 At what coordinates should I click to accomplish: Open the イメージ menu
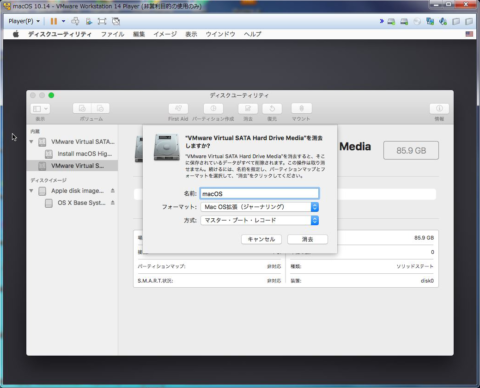click(x=165, y=34)
